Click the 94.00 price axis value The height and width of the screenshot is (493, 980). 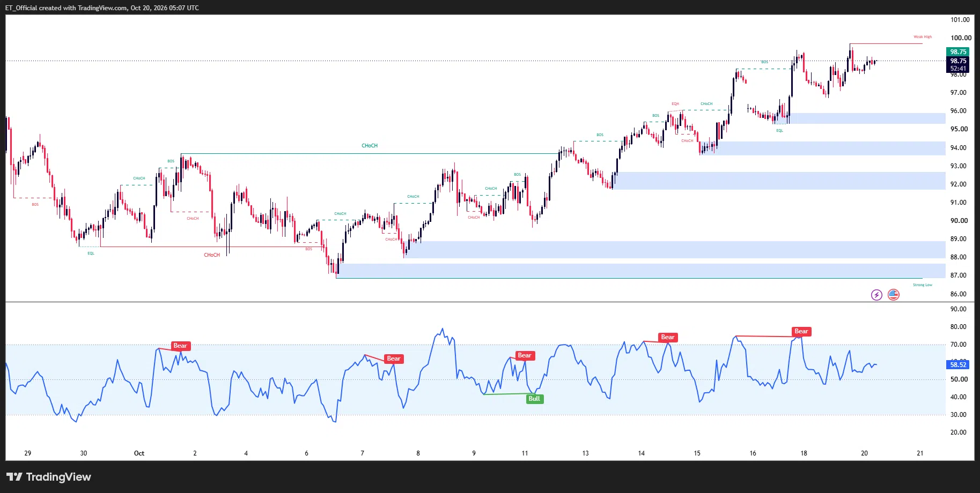(x=959, y=148)
